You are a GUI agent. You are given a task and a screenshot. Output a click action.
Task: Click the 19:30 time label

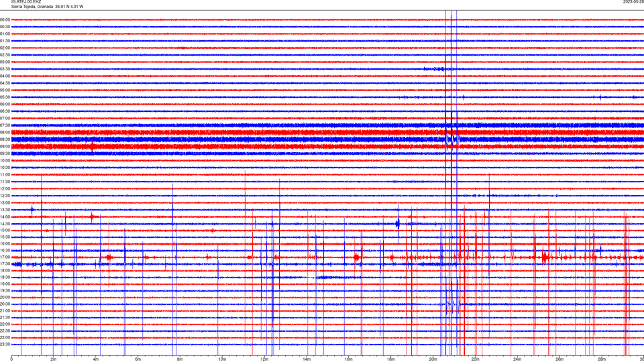coord(5,290)
